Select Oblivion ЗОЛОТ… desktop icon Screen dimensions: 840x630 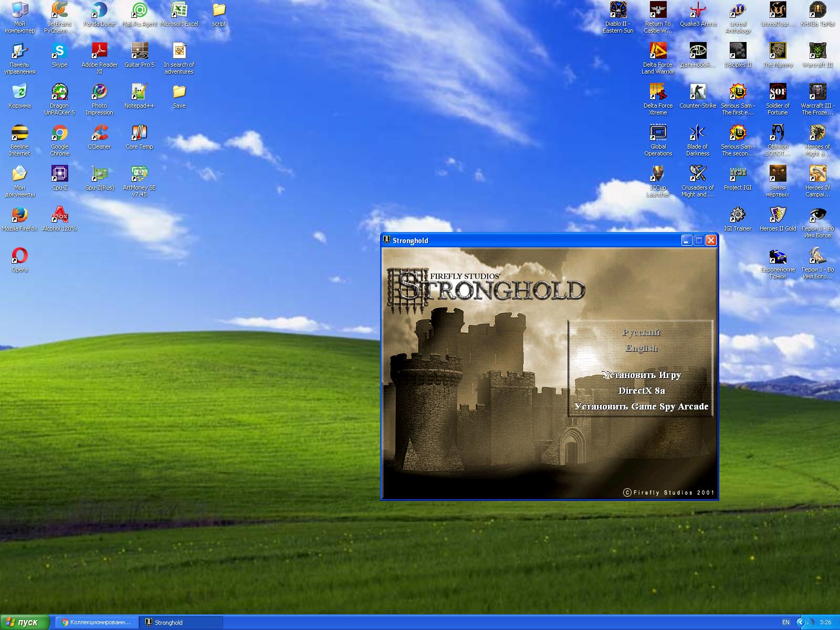click(778, 140)
